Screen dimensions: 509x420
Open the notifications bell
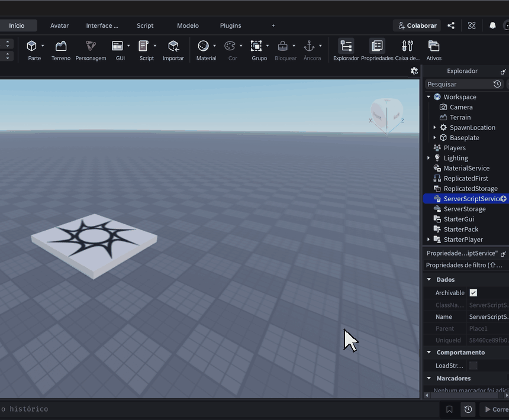click(x=492, y=25)
